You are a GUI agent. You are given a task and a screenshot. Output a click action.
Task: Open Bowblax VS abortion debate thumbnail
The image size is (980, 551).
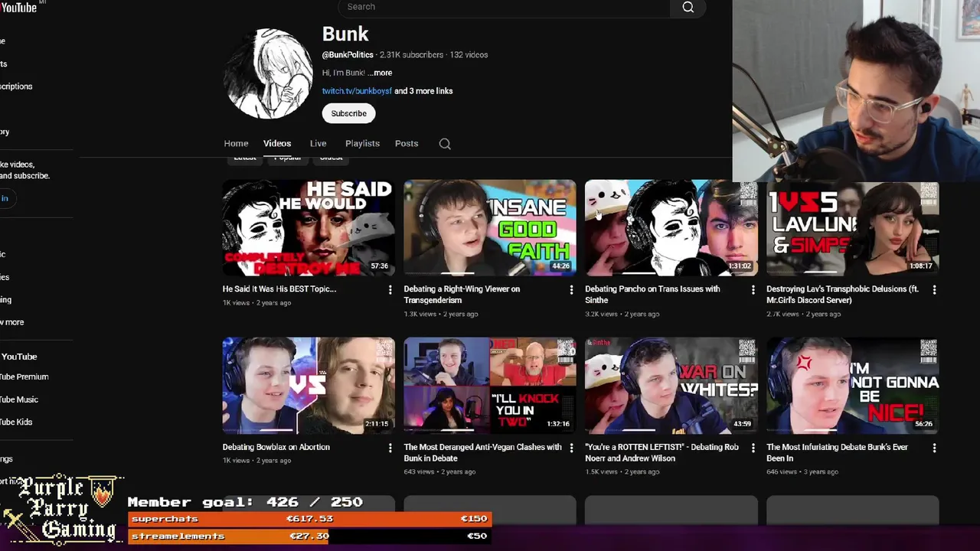point(309,386)
